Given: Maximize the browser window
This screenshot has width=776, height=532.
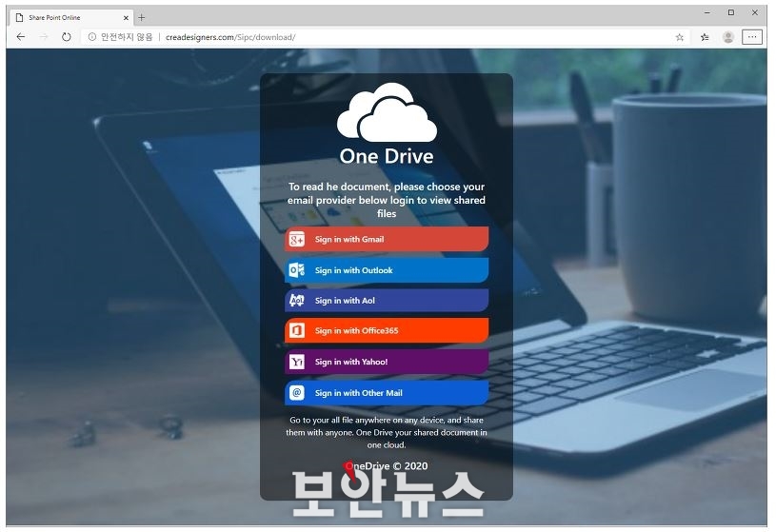Looking at the screenshot, I should [x=731, y=13].
